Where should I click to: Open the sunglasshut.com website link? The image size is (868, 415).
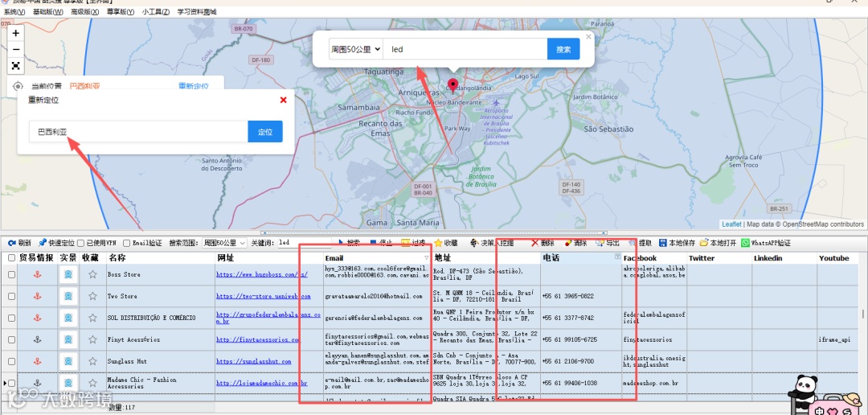click(253, 361)
